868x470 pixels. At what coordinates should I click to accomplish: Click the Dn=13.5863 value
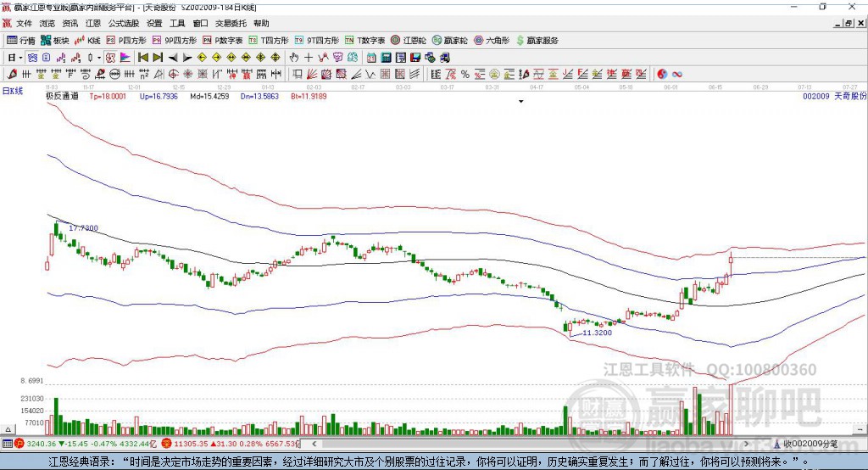(259, 97)
